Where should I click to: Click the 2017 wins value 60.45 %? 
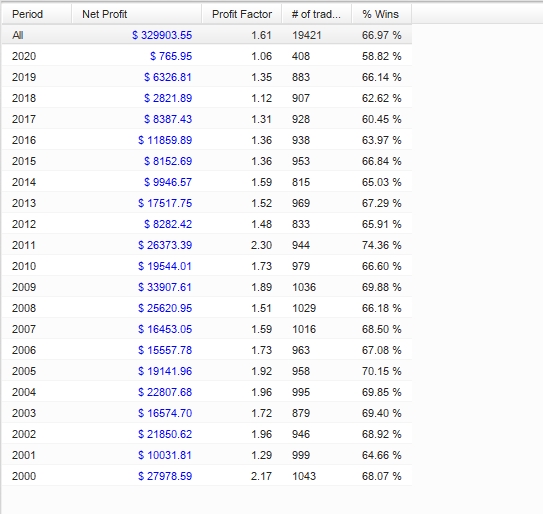(x=382, y=119)
